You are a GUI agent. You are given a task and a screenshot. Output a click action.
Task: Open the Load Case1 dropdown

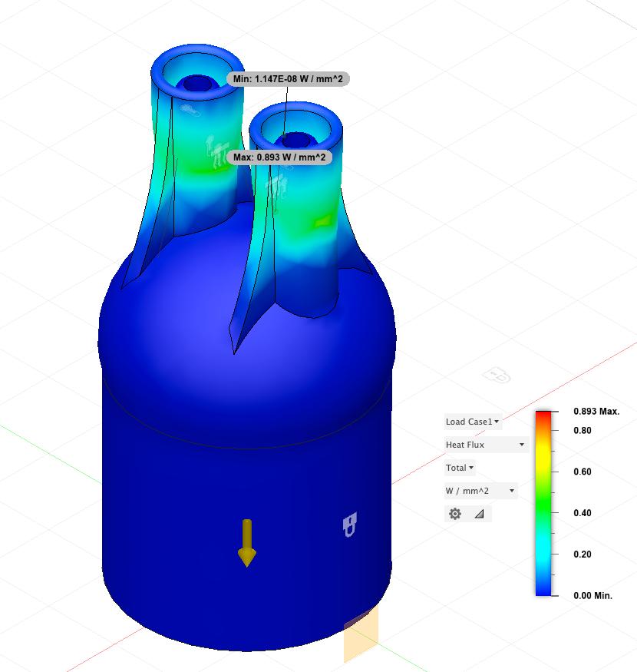[x=473, y=422]
